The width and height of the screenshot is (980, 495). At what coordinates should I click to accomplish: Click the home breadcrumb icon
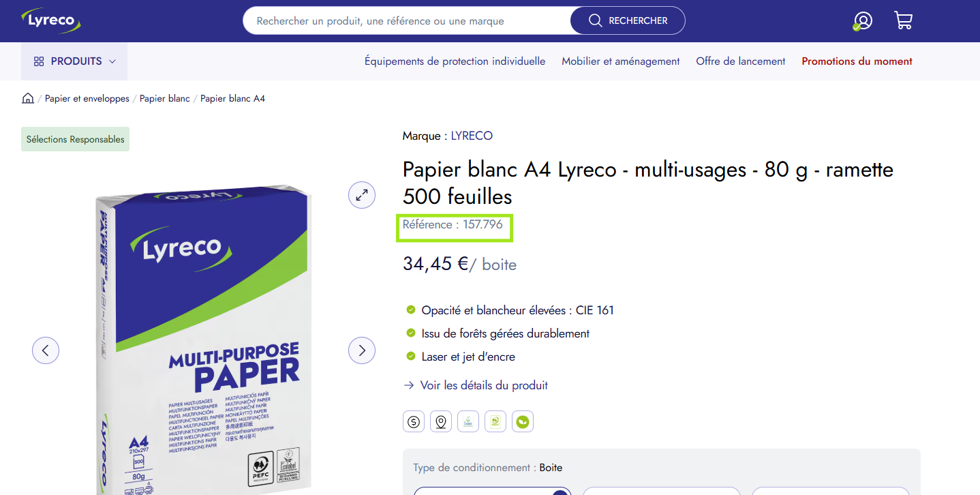point(28,98)
